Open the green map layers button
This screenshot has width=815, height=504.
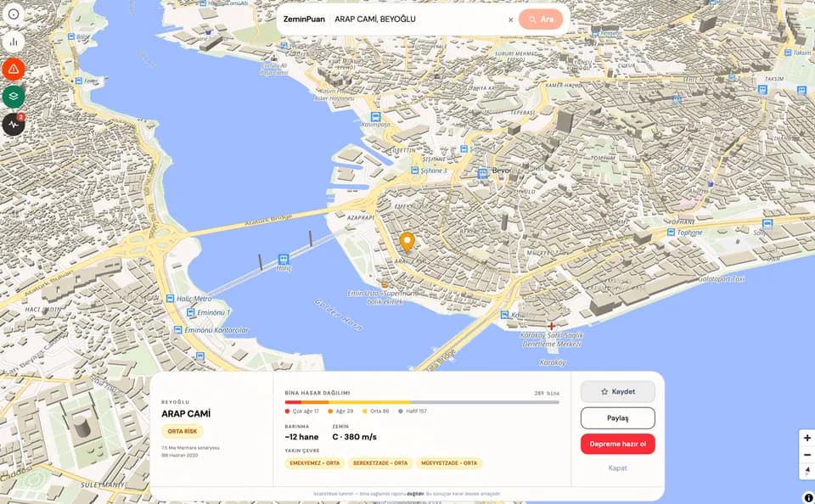tap(14, 97)
